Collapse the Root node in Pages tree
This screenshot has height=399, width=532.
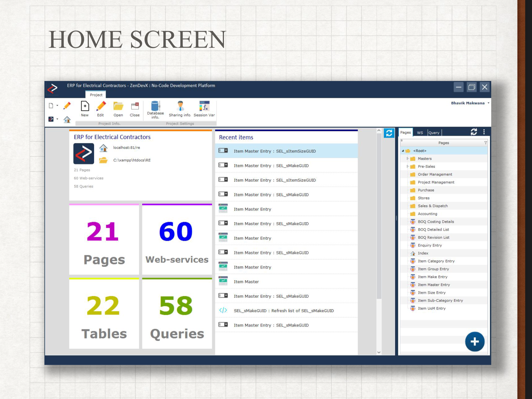(x=403, y=151)
